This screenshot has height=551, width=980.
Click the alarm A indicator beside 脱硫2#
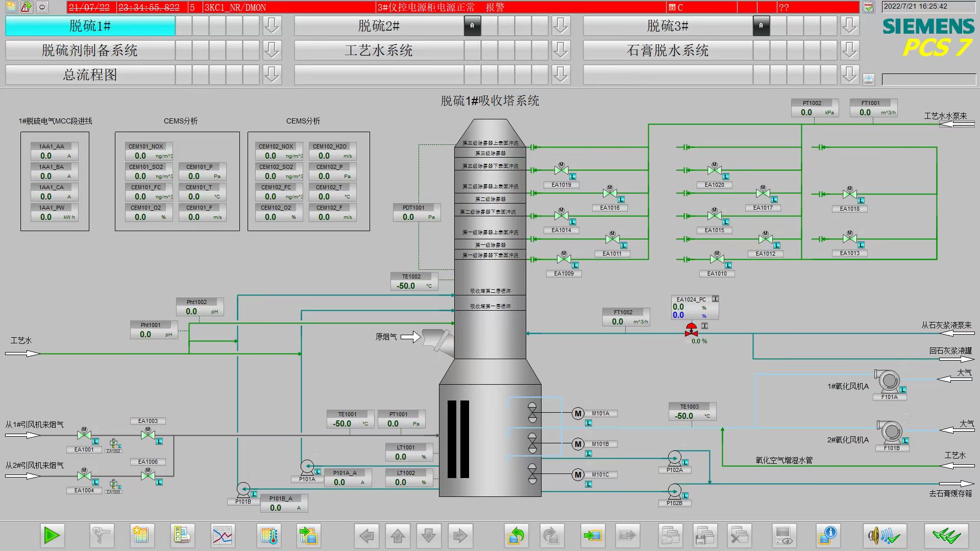point(472,26)
